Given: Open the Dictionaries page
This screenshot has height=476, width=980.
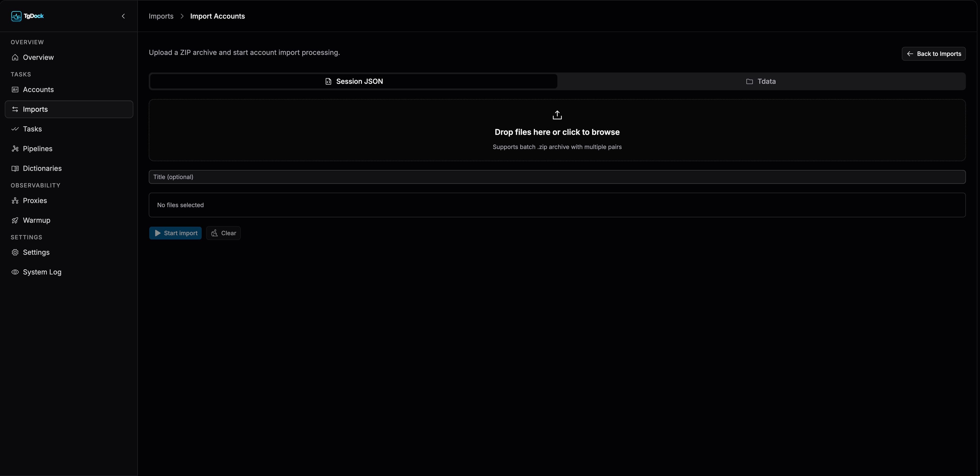Looking at the screenshot, I should [x=69, y=168].
